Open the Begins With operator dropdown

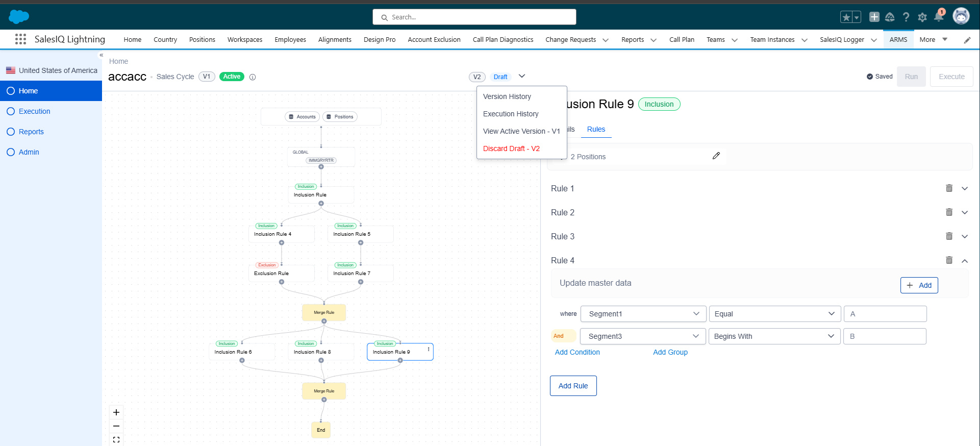[x=774, y=336]
